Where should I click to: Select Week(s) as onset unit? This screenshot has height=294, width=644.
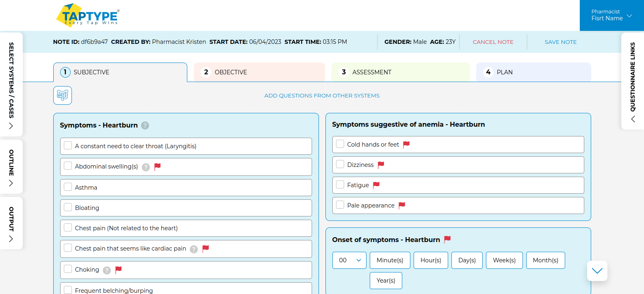(x=504, y=260)
